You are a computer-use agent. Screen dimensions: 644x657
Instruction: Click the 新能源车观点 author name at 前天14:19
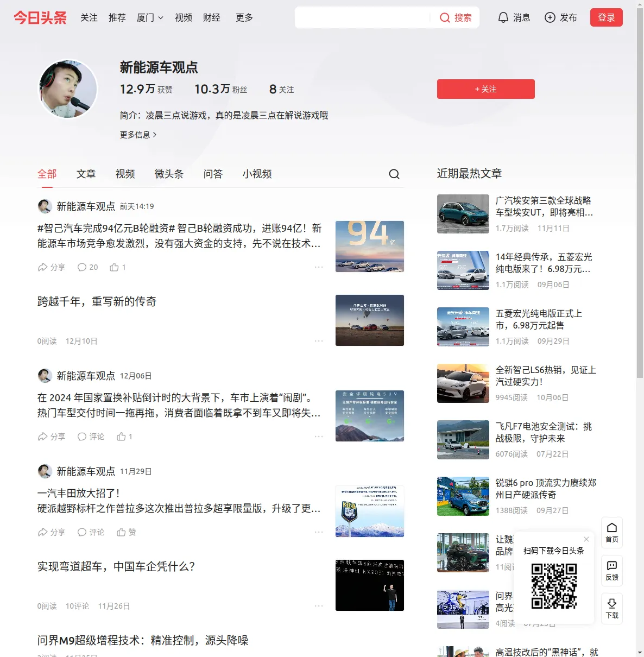point(86,206)
